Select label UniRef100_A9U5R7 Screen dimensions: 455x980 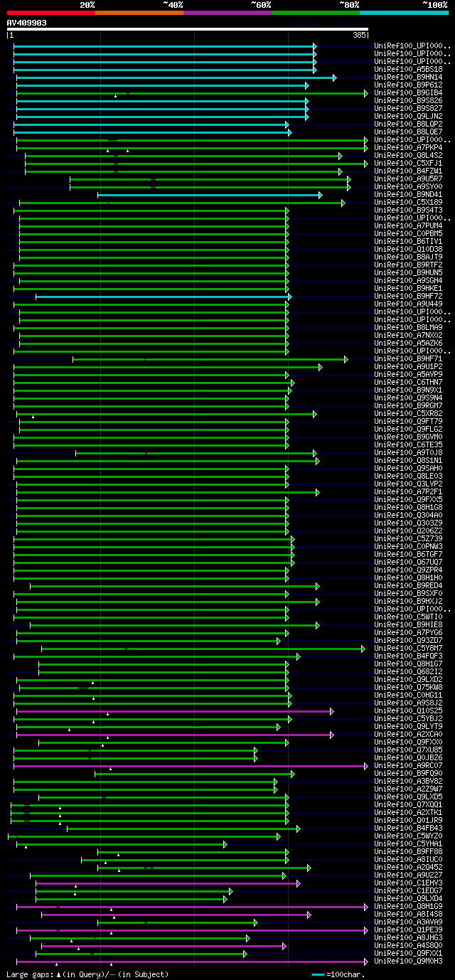point(409,179)
